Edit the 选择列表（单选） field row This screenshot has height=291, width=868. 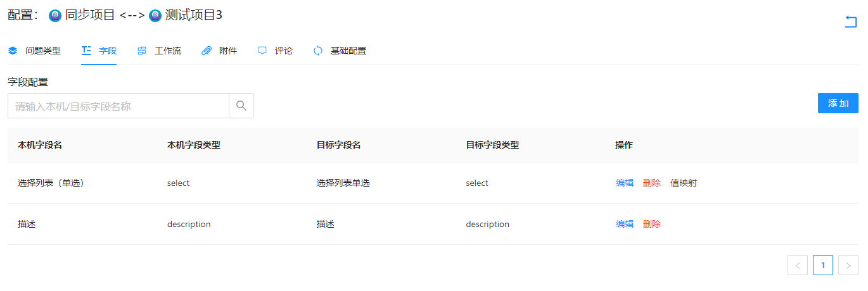(x=625, y=183)
